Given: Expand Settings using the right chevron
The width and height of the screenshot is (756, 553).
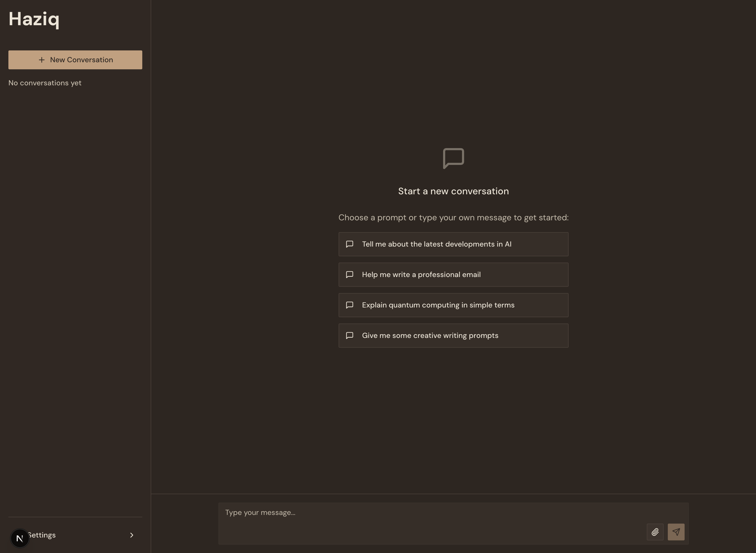Looking at the screenshot, I should [132, 535].
